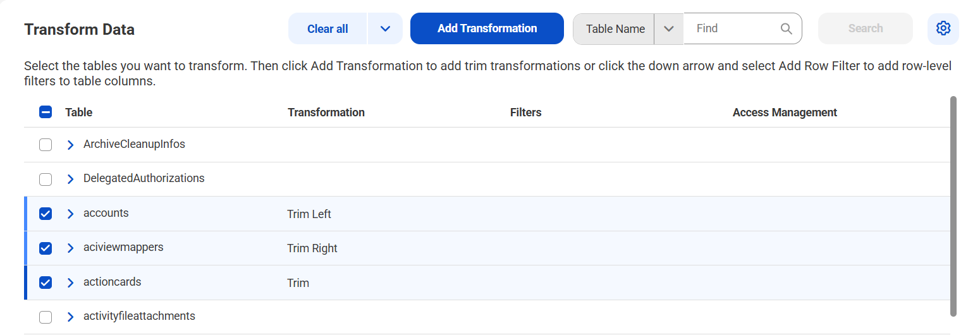Open the Table Name dropdown arrow
Viewport: 980px width, 335px height.
(x=669, y=28)
